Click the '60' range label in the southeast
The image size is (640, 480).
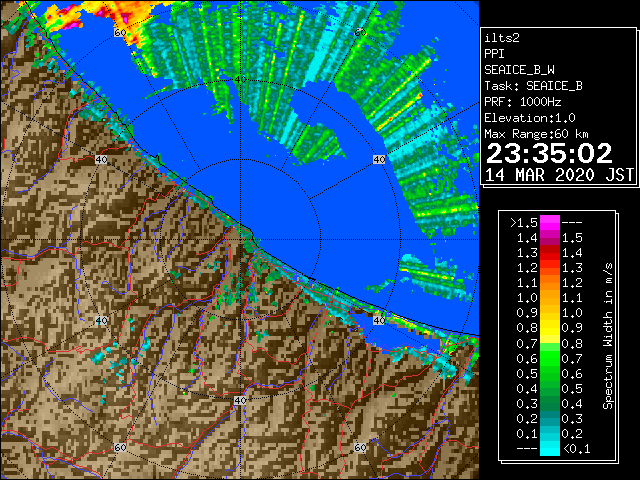[360, 447]
